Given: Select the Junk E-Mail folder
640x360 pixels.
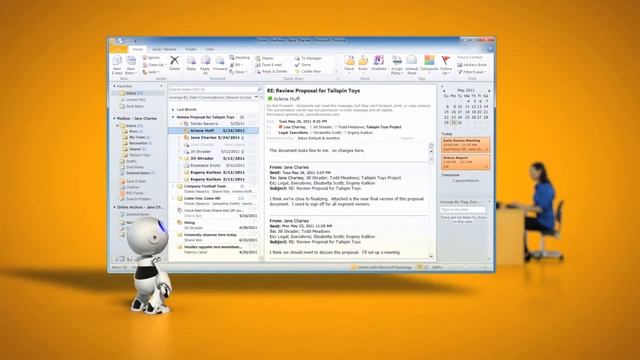Looking at the screenshot, I should [x=133, y=181].
